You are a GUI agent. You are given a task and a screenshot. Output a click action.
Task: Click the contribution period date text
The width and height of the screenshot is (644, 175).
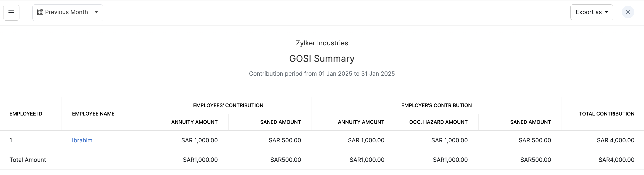pyautogui.click(x=322, y=74)
